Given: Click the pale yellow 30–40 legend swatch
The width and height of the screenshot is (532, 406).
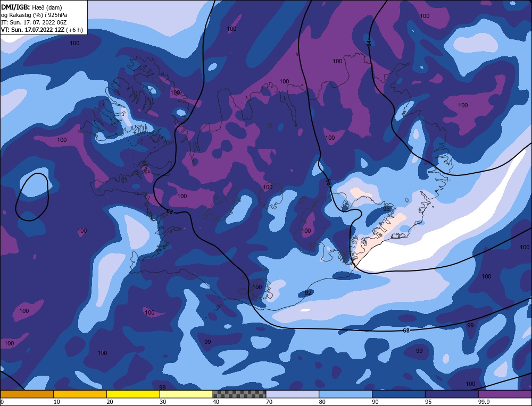Looking at the screenshot, I should (186, 394).
